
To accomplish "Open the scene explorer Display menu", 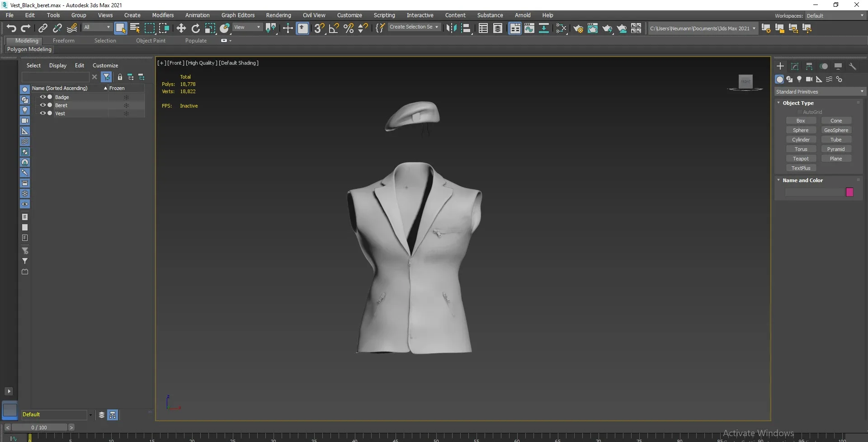I will click(x=58, y=66).
